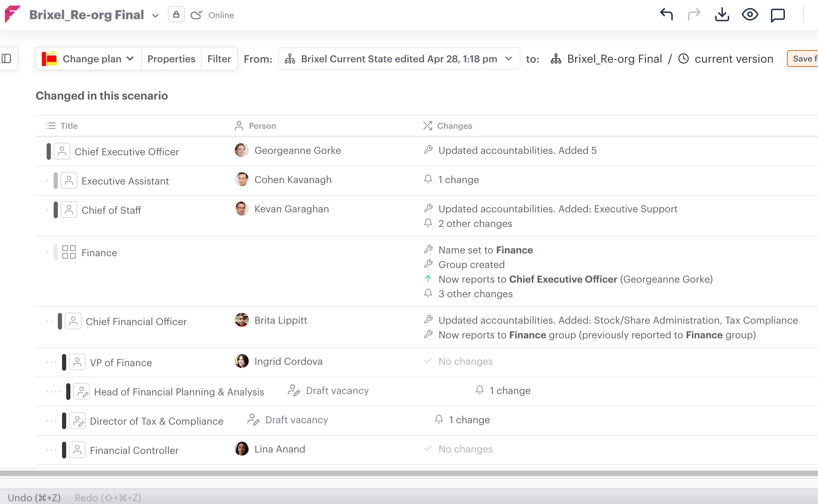This screenshot has width=818, height=504.
Task: Click the lock icon beside the document title
Action: click(x=176, y=15)
